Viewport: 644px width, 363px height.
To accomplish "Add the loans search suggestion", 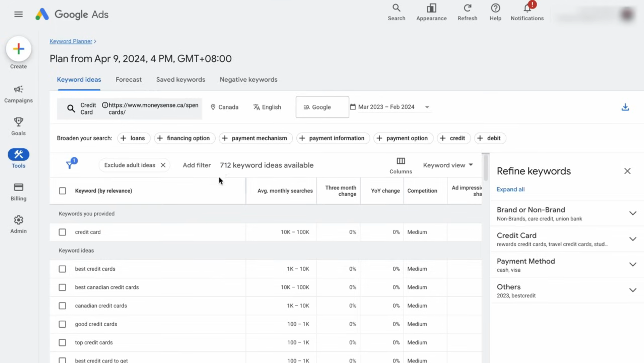I will click(133, 138).
